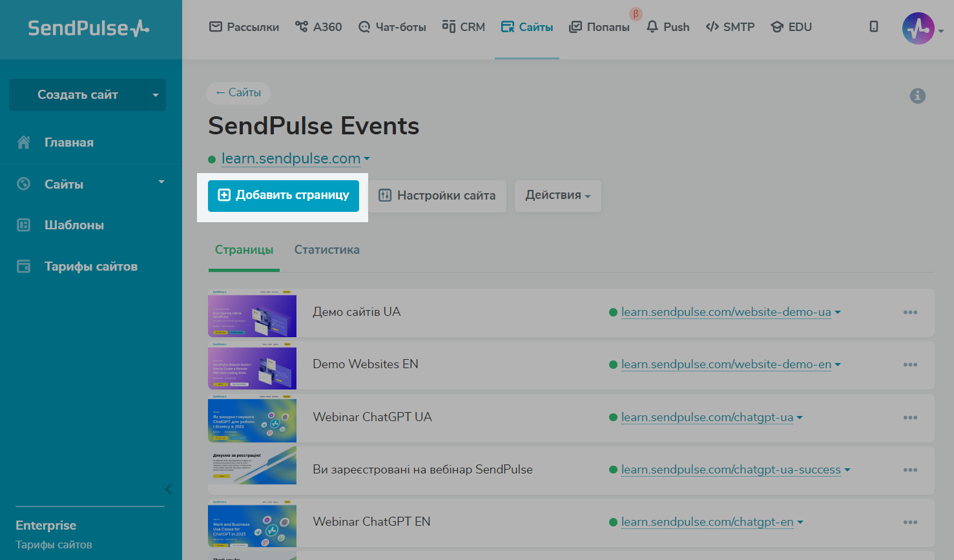Open the Webinar ChatGPT EN page thumbnail
Viewport: 954px width, 560px height.
(252, 523)
